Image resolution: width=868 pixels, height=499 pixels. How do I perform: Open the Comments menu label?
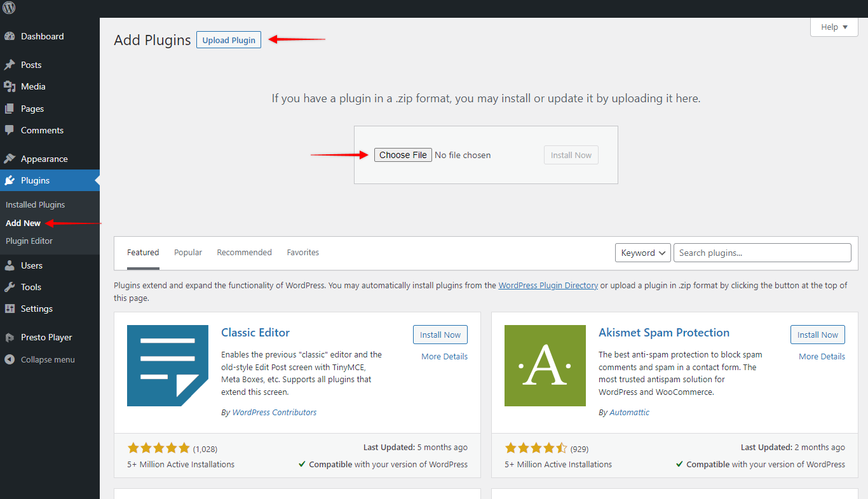(42, 130)
